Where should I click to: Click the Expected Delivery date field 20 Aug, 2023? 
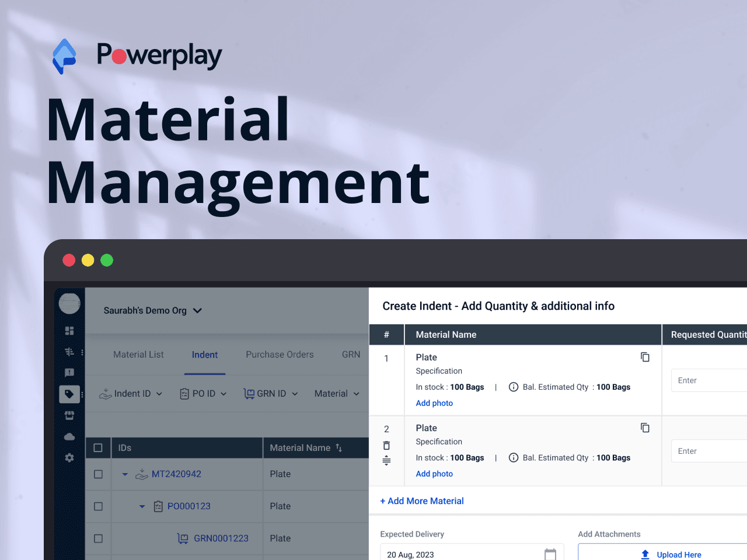tap(472, 552)
